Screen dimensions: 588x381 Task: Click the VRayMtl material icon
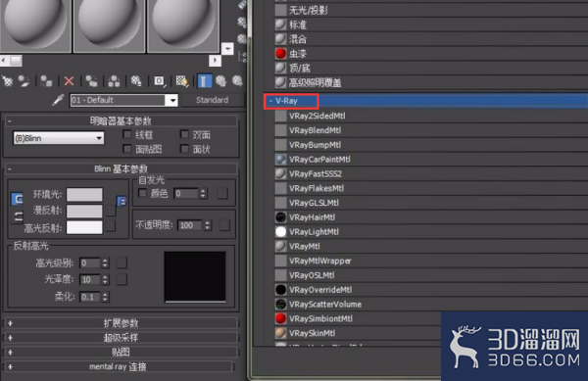tap(280, 246)
